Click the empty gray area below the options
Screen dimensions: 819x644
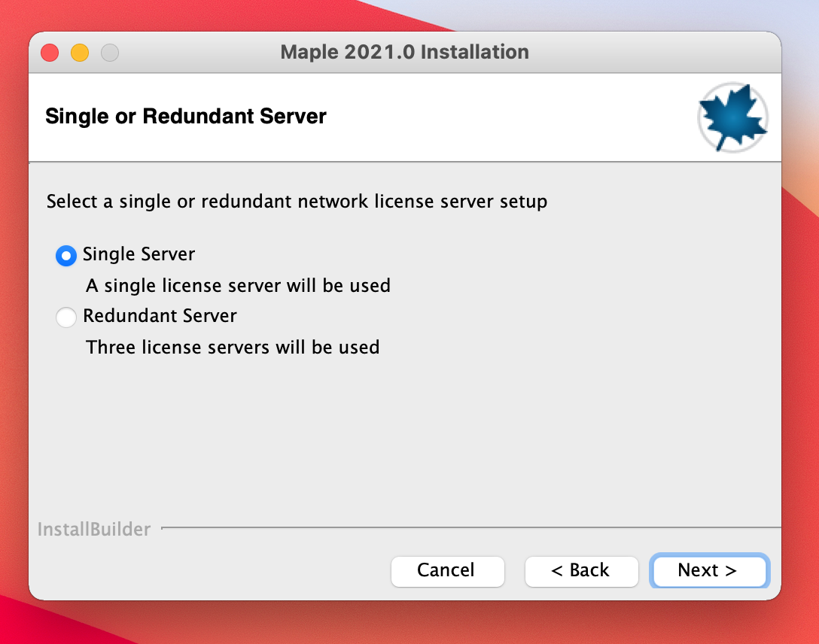(x=404, y=436)
